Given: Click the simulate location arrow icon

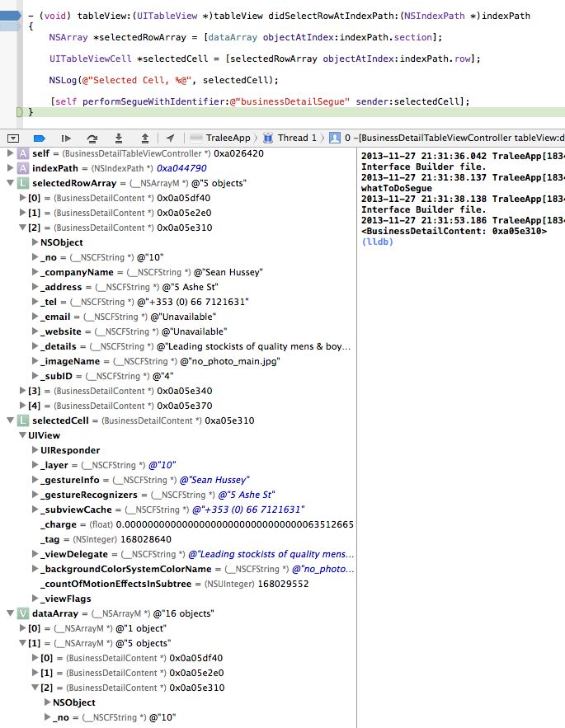Looking at the screenshot, I should [x=171, y=138].
